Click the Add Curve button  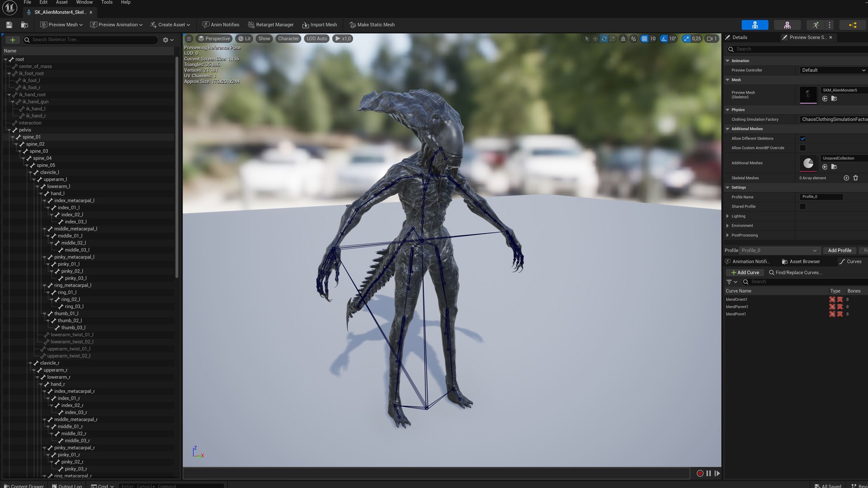tap(745, 273)
